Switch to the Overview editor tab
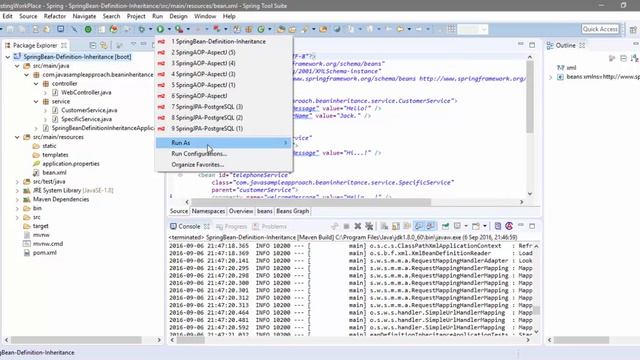640x360 pixels. (x=241, y=211)
